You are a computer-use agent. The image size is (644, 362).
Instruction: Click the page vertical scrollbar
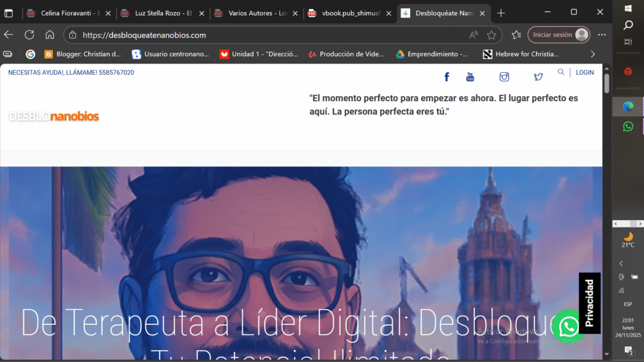click(x=606, y=189)
